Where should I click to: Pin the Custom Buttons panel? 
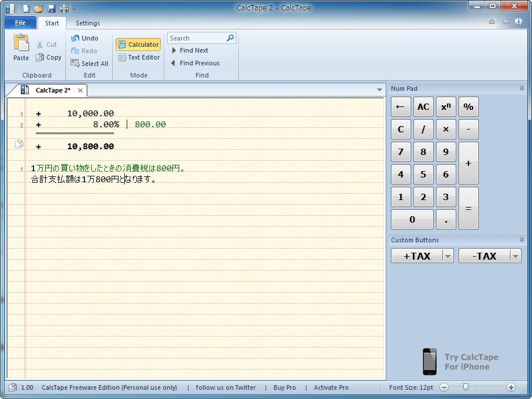(x=522, y=240)
